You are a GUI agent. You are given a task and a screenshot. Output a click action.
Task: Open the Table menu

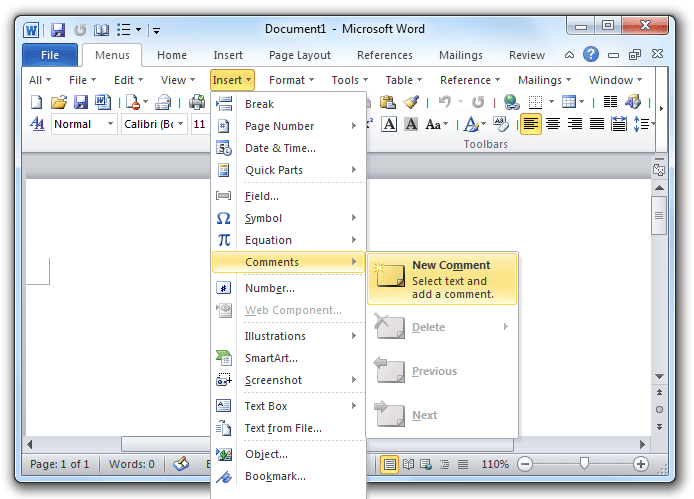404,80
